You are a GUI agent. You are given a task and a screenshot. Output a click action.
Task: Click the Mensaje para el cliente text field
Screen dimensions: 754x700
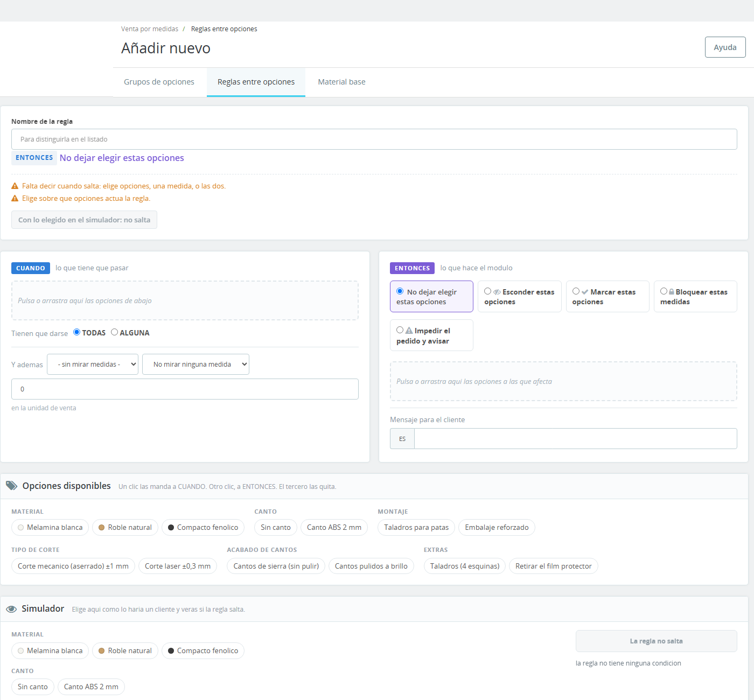(x=575, y=439)
